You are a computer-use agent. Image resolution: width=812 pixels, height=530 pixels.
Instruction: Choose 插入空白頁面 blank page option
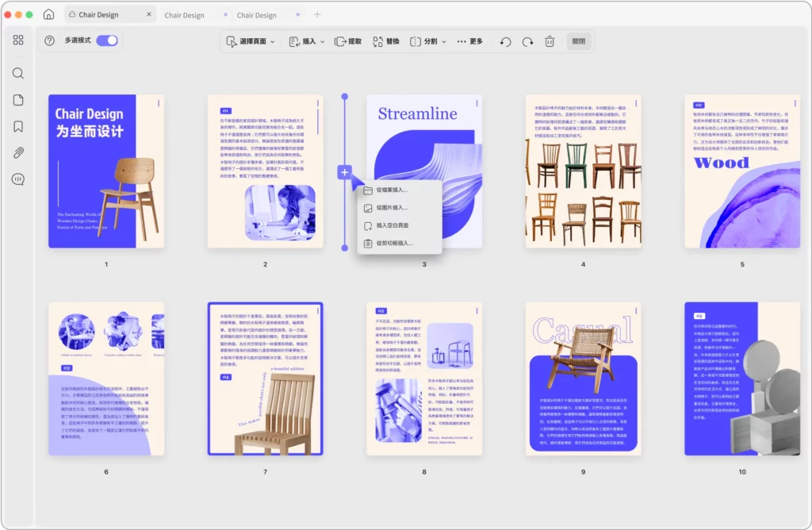(393, 225)
